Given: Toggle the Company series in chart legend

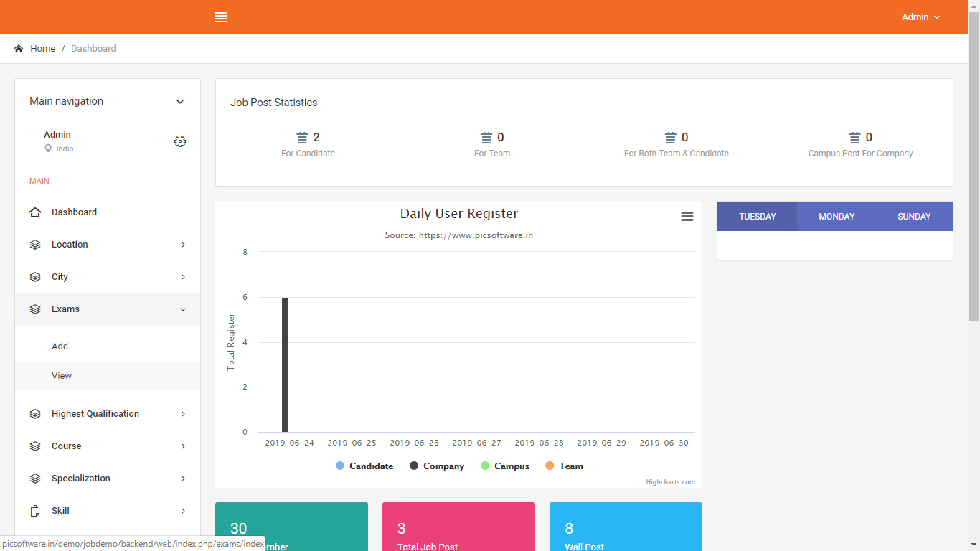Looking at the screenshot, I should [x=437, y=466].
